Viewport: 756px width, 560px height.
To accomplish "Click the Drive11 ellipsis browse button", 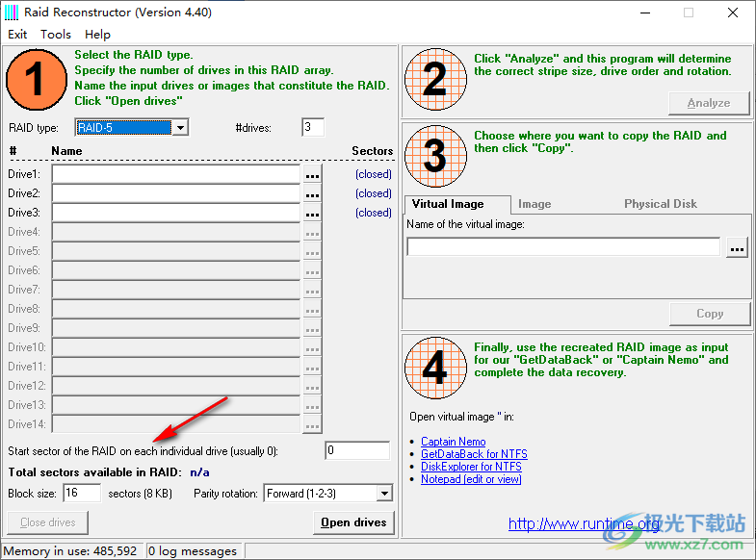I will tap(312, 368).
